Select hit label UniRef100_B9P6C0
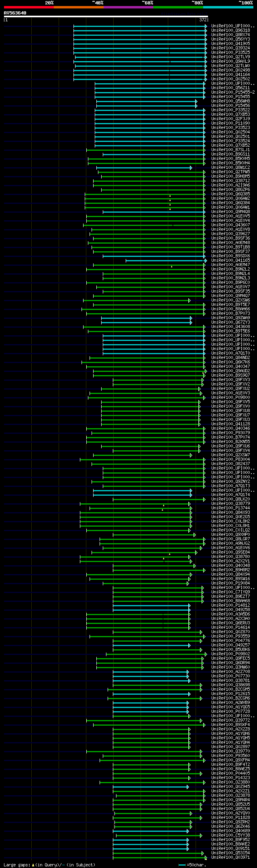Screen dimensions: 257x868 [230, 282]
